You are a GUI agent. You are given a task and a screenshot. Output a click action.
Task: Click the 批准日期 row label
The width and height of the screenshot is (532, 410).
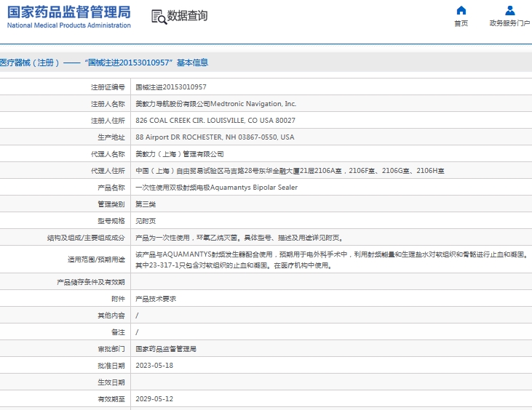point(111,366)
